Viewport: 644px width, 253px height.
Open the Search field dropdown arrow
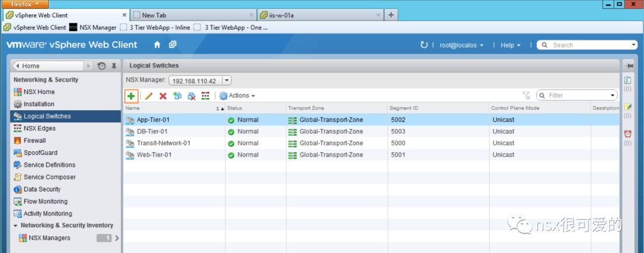tap(633, 45)
